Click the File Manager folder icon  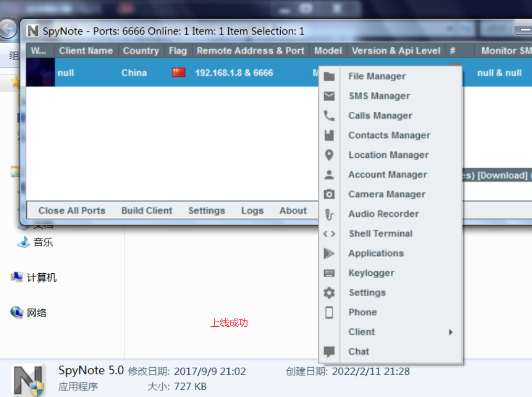pos(329,77)
